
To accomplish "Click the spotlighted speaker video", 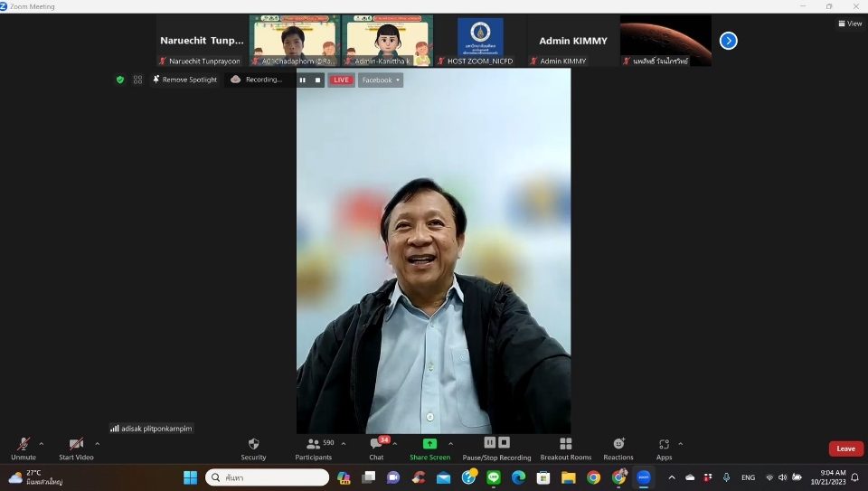I will [x=433, y=250].
